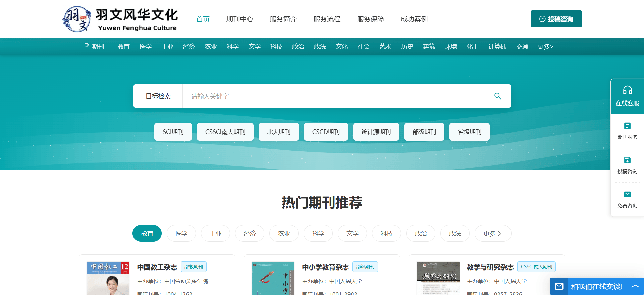
Task: Click the journal services document icon
Action: point(627,126)
